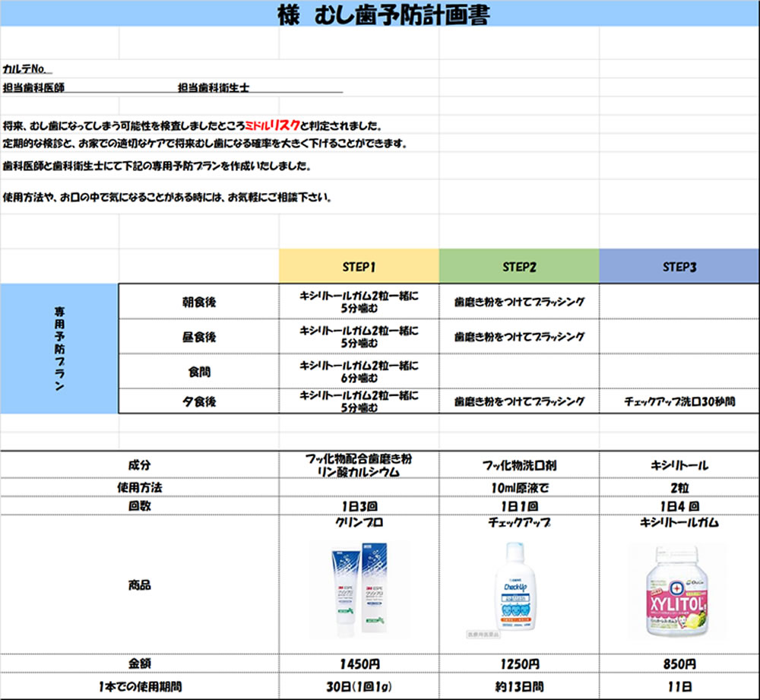Select the 商品 row label

[x=140, y=584]
